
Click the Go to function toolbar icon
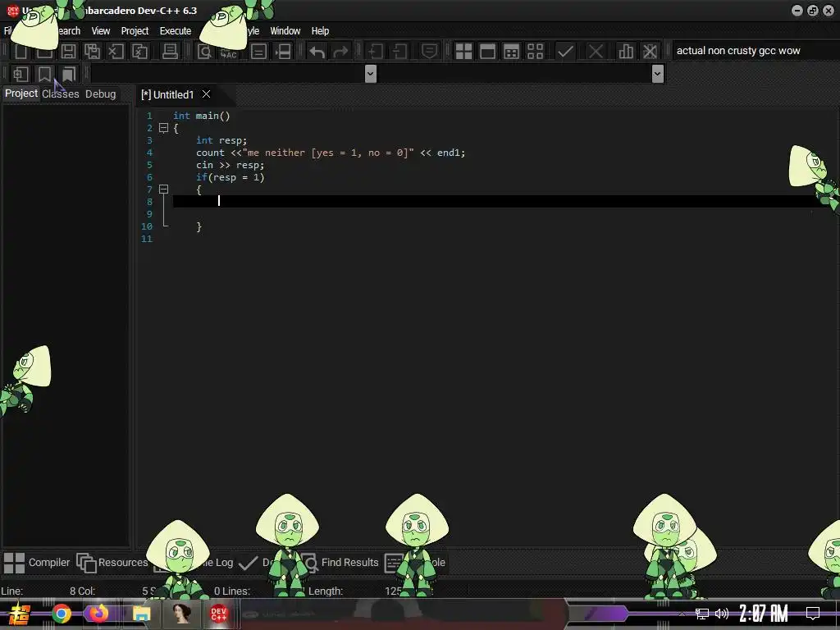(x=258, y=52)
